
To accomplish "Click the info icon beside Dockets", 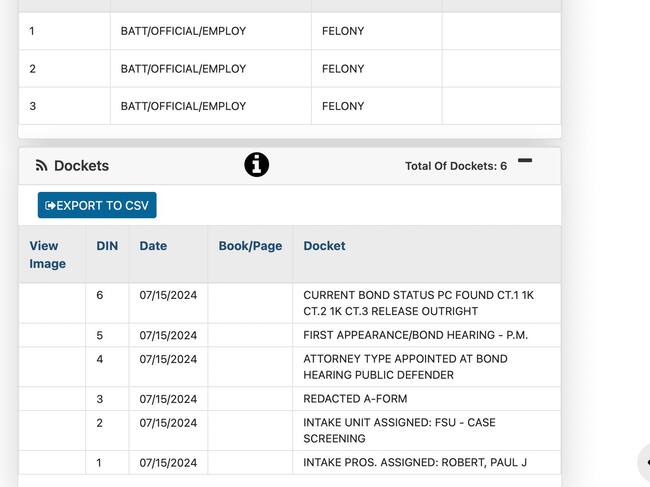I will [257, 165].
